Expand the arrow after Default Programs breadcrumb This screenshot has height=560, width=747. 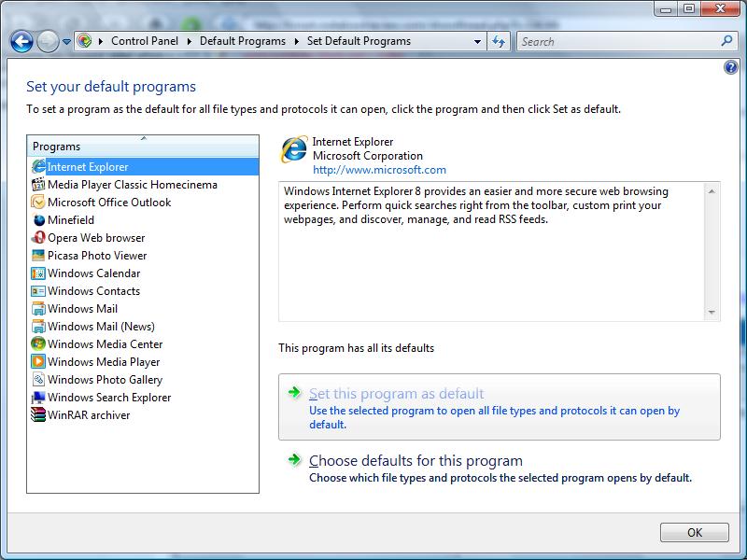click(x=296, y=41)
